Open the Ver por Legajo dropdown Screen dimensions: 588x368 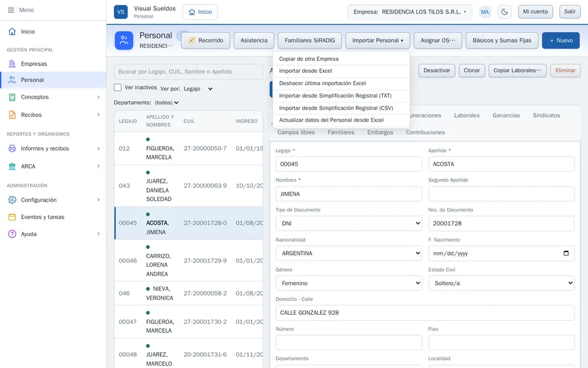coord(198,89)
